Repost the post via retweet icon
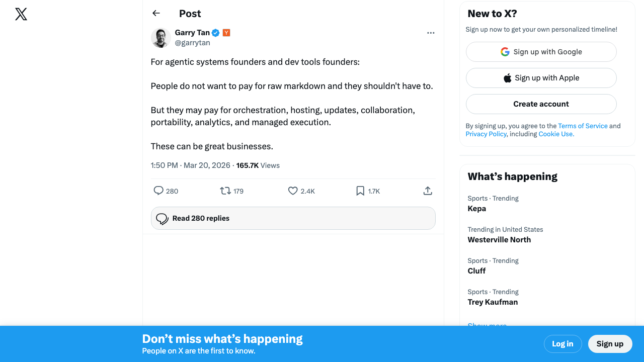 (x=225, y=191)
